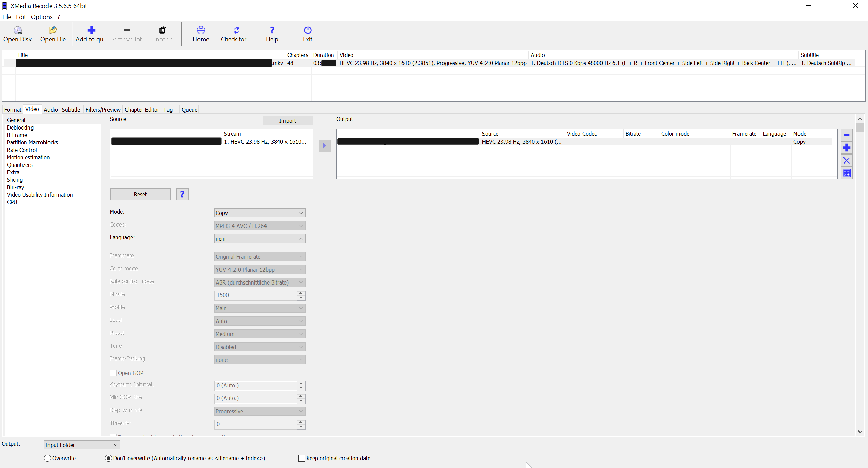
Task: Switch to the Filters/Preview tab
Action: pyautogui.click(x=103, y=110)
